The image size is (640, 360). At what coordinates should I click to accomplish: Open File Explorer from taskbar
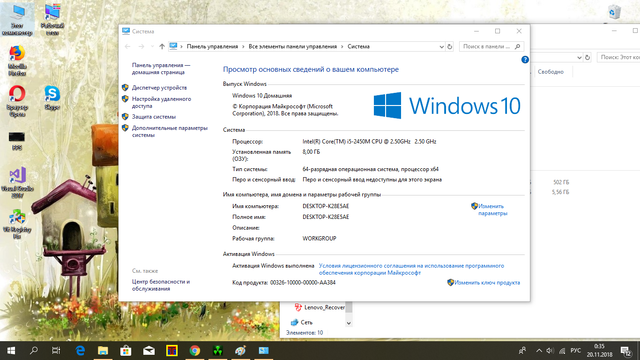103,351
